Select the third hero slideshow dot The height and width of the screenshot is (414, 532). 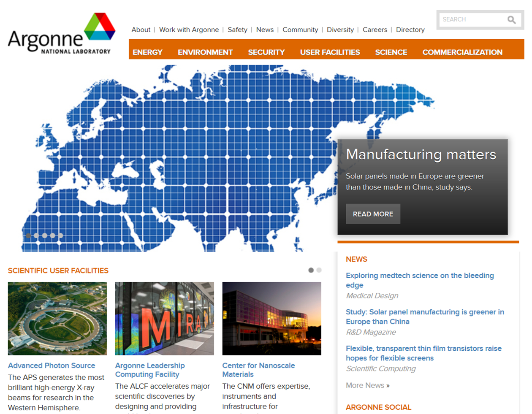44,235
